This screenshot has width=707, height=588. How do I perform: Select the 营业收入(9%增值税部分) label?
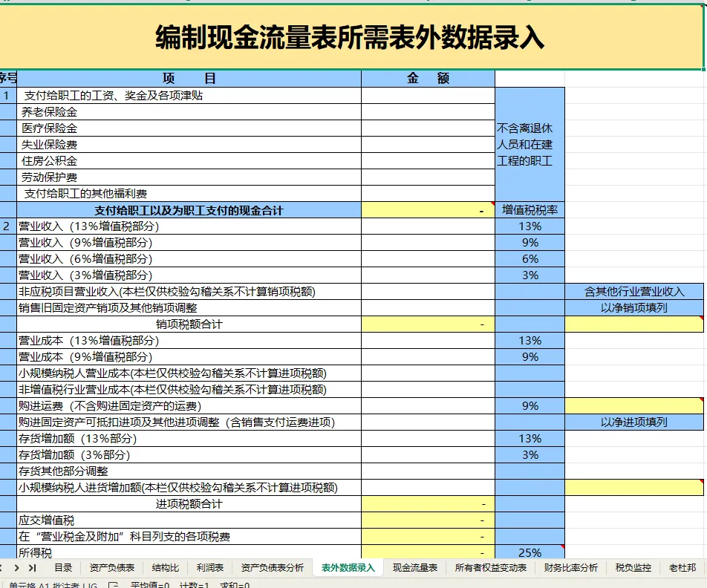coord(189,243)
